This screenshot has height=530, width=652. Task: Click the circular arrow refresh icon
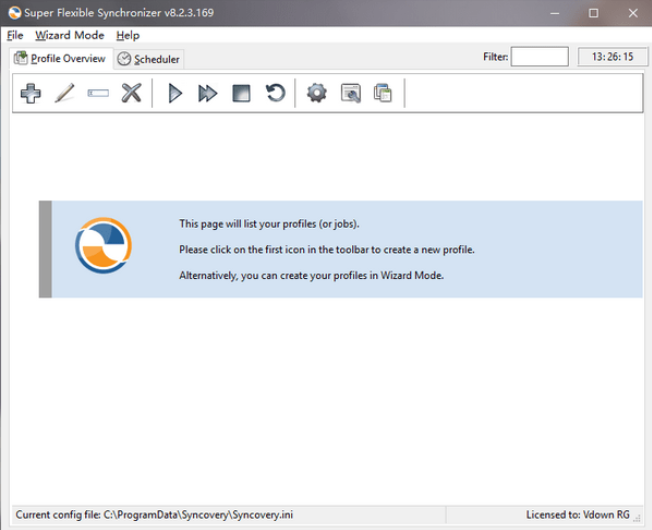tap(275, 93)
